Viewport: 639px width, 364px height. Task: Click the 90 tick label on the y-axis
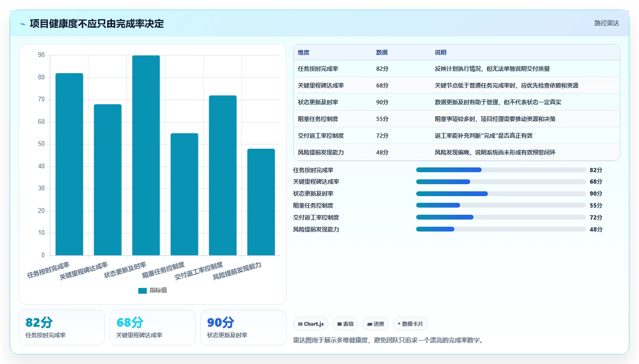point(41,55)
